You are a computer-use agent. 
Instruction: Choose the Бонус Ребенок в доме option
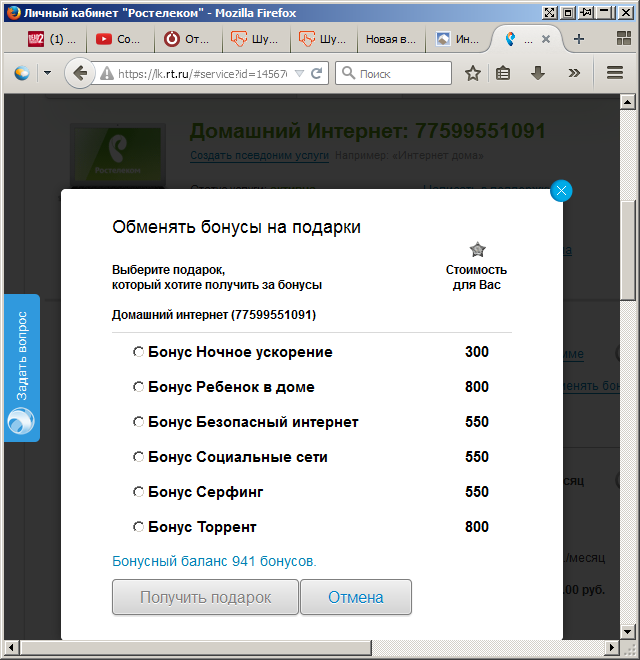pyautogui.click(x=139, y=387)
